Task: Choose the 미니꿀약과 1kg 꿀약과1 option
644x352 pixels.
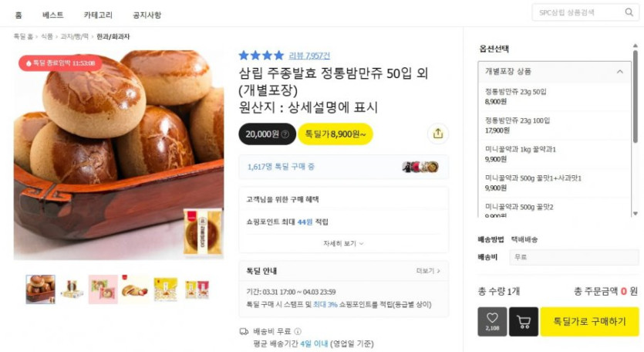Action: click(554, 154)
